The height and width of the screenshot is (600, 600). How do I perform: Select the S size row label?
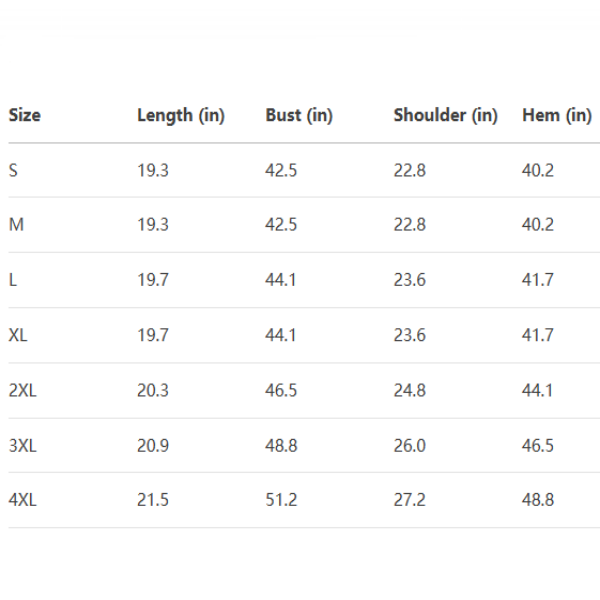point(13,170)
